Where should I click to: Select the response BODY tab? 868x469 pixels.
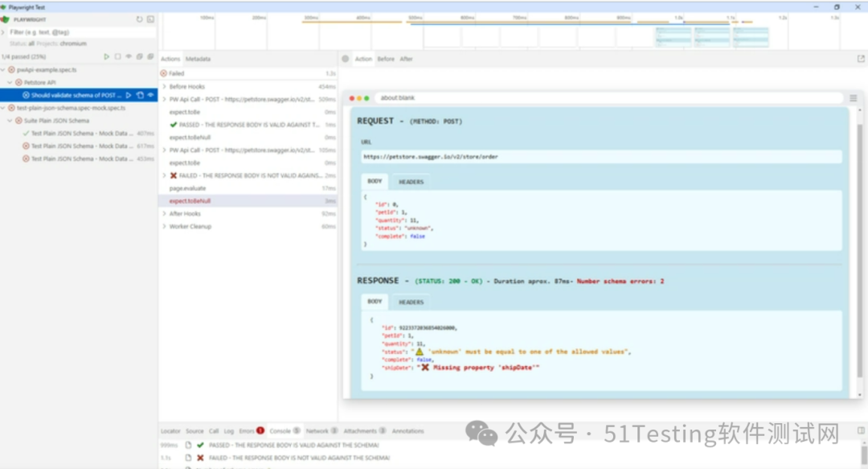(x=375, y=302)
